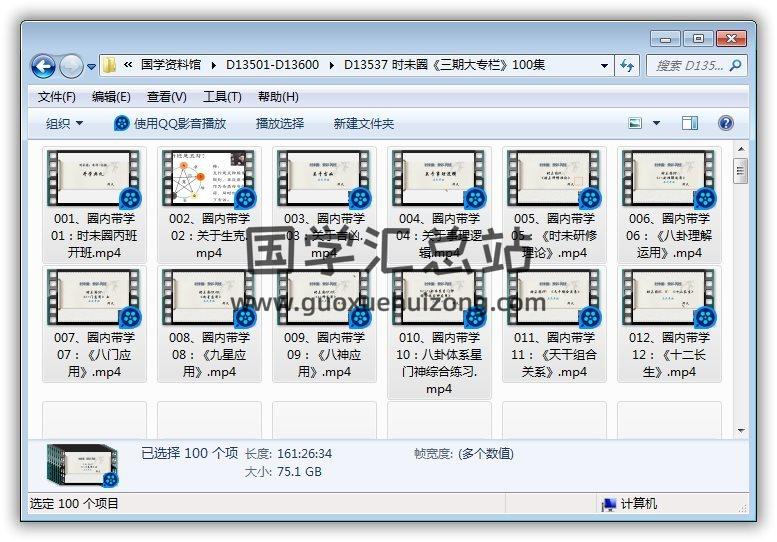Open the 工具(T) menu
Viewport: 777px width, 542px height.
(x=222, y=97)
